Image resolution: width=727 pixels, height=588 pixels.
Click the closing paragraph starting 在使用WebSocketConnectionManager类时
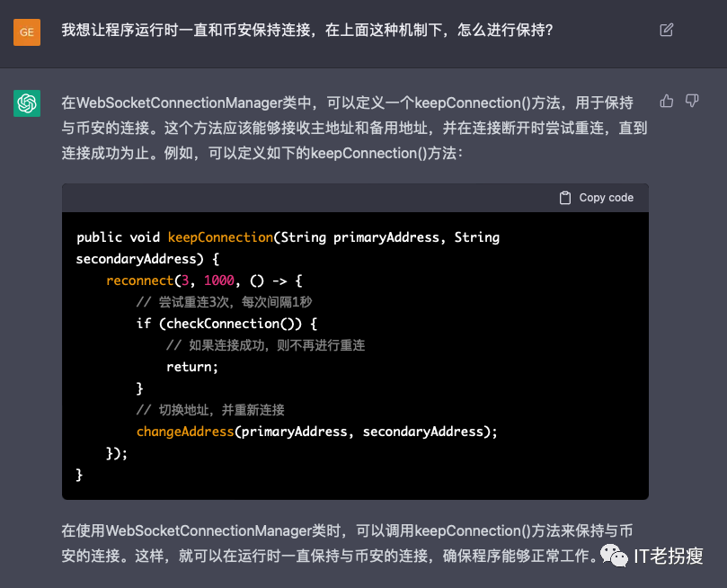(347, 543)
